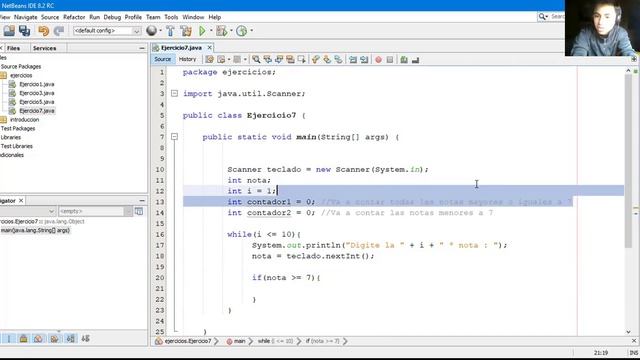Click the while breadcrumb item

click(x=275, y=341)
